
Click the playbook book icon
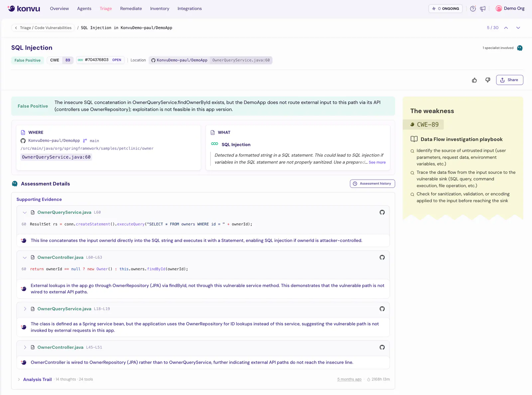[414, 139]
